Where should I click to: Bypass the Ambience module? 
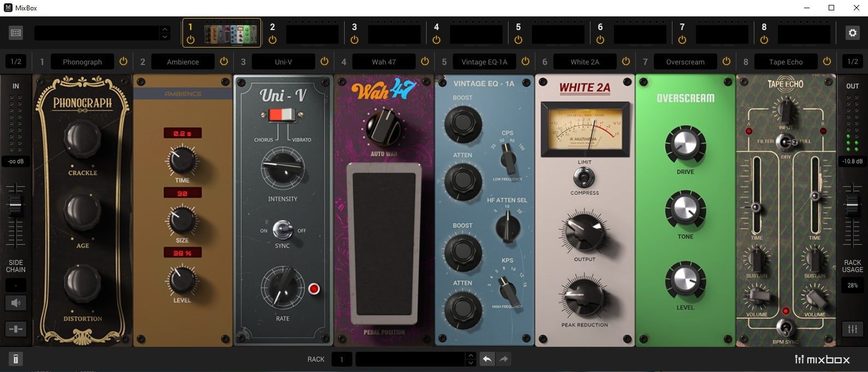(x=224, y=62)
